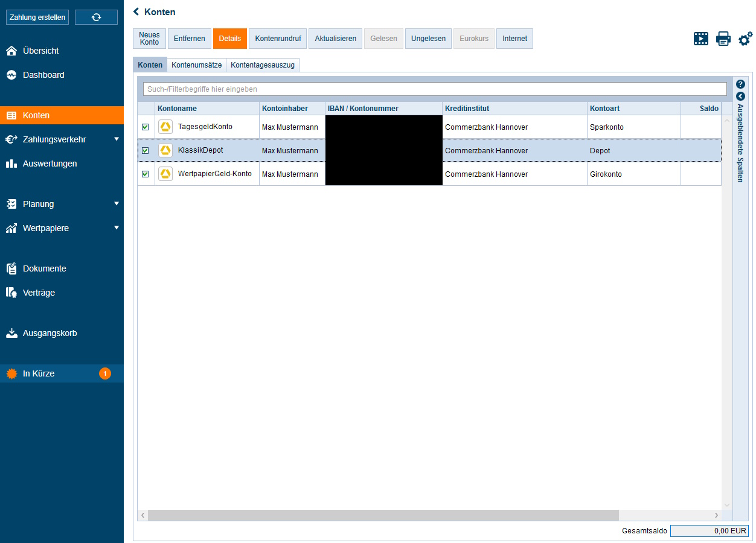
Task: Expand the Wertpapiere submenu arrow
Action: [117, 228]
